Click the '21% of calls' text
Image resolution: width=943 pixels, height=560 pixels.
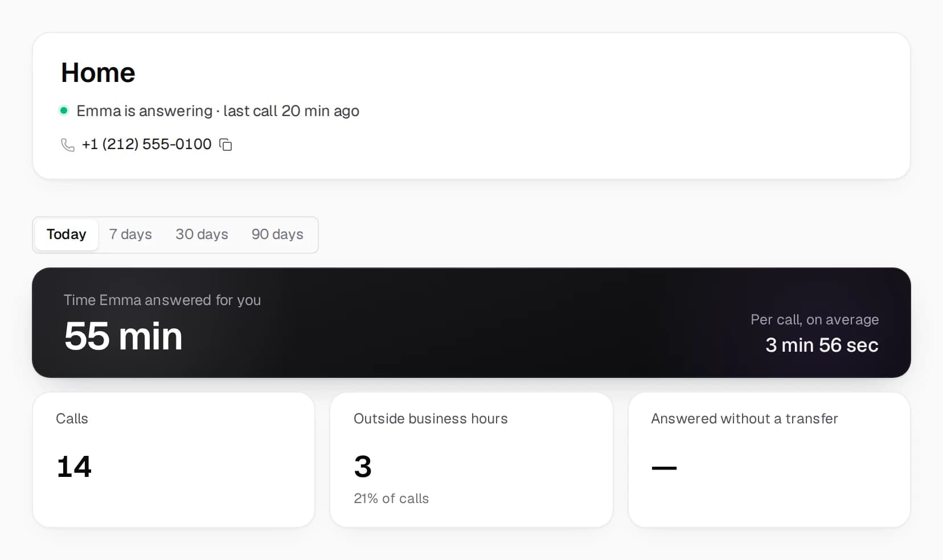(391, 499)
